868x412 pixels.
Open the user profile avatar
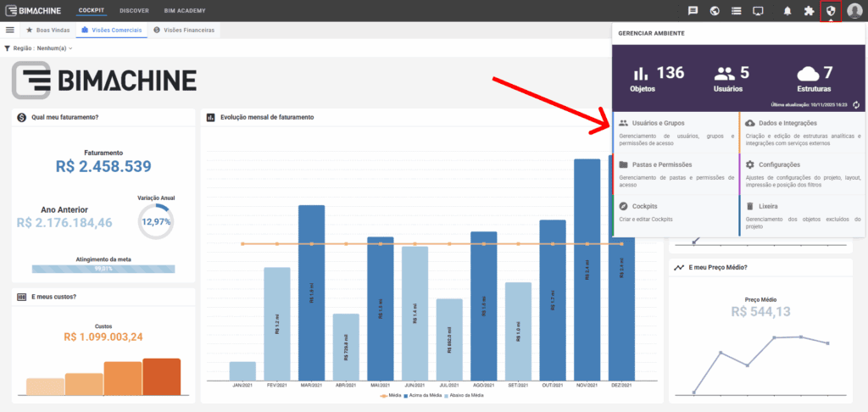(854, 11)
